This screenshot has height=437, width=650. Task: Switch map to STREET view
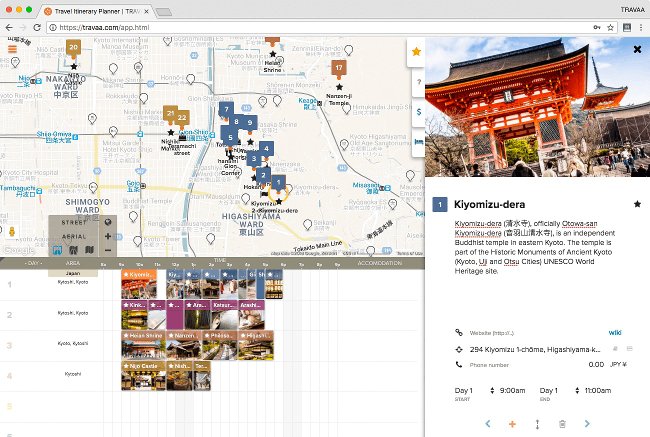coord(74,223)
